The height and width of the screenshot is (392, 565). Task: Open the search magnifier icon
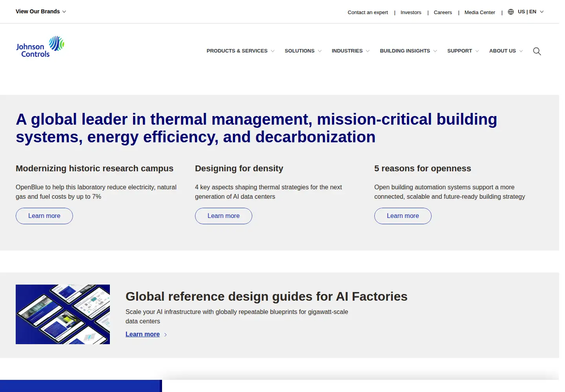click(x=537, y=51)
